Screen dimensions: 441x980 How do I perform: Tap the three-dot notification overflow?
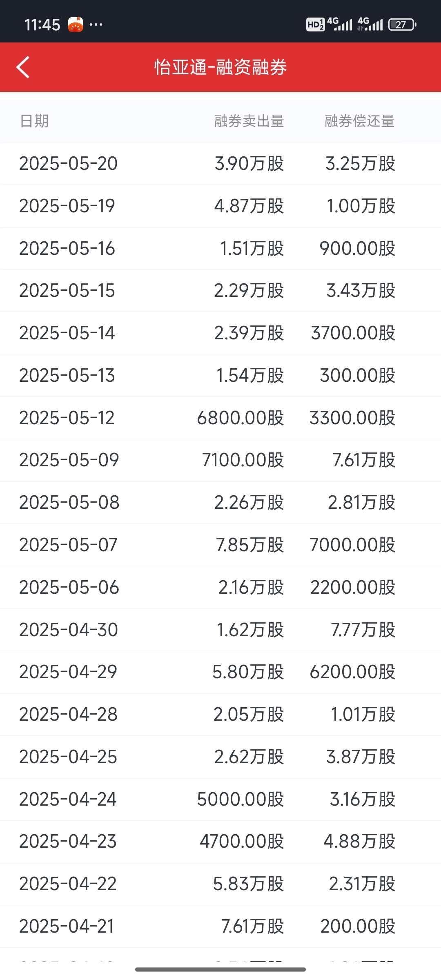tap(96, 24)
